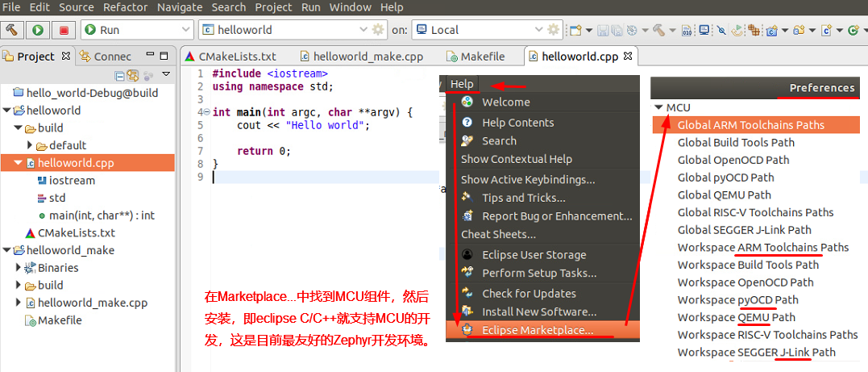Click the hammer Build button

click(x=11, y=29)
